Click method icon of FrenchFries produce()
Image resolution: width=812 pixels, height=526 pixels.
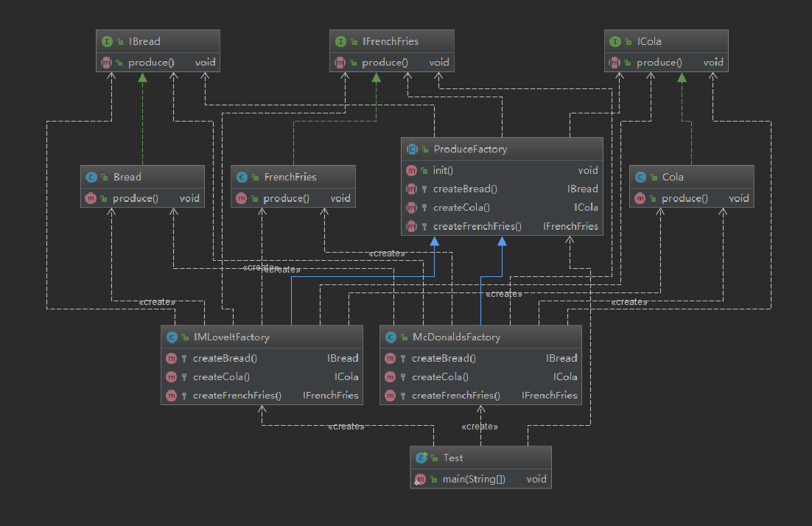pos(242,198)
